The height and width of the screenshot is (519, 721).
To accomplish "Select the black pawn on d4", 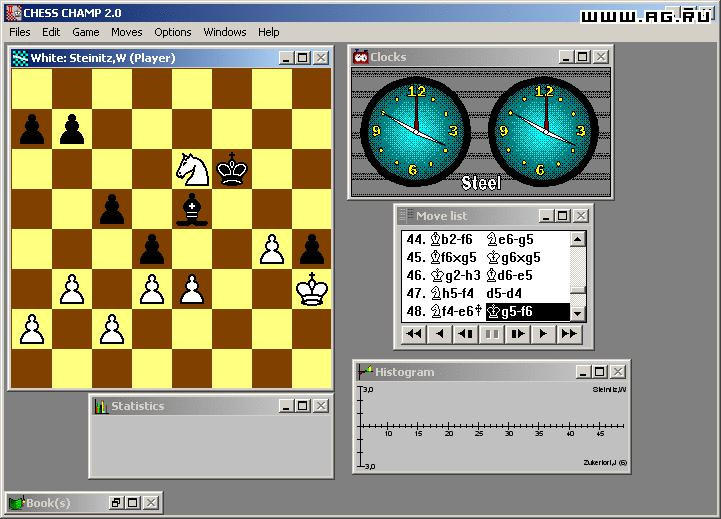I will [x=152, y=249].
